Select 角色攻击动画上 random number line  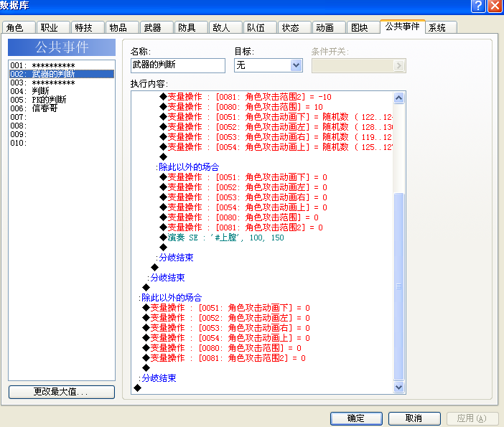(276, 147)
